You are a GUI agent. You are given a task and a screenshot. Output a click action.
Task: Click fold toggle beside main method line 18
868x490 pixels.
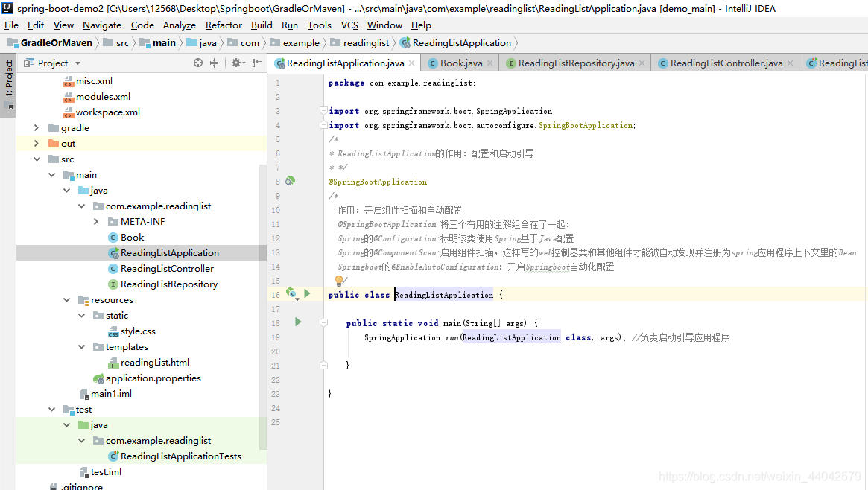point(324,322)
